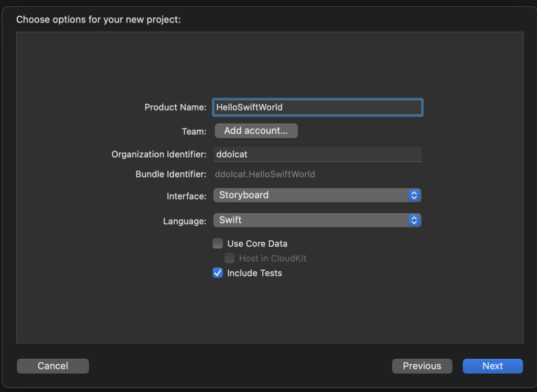The height and width of the screenshot is (392, 537).
Task: Uncheck the Include Tests checkbox
Action: pos(218,273)
